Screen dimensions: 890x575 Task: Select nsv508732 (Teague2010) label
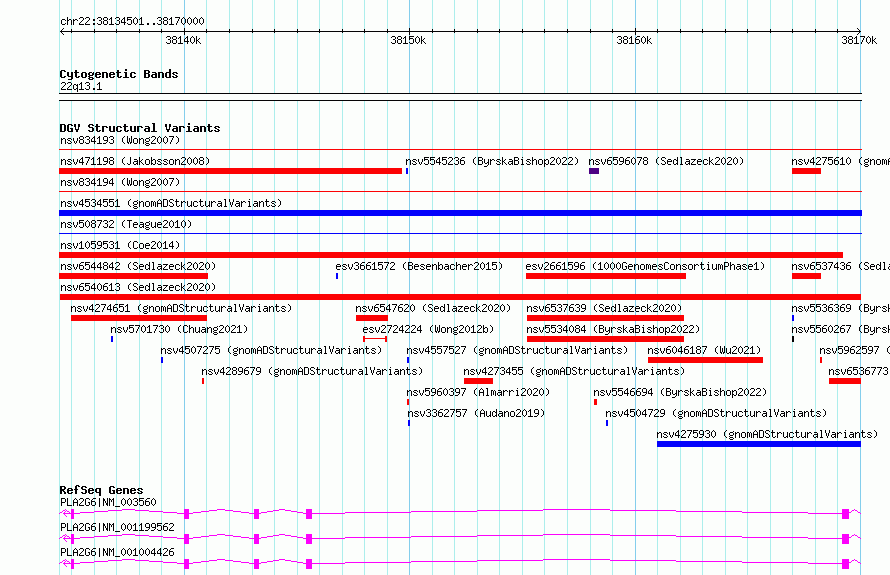126,224
